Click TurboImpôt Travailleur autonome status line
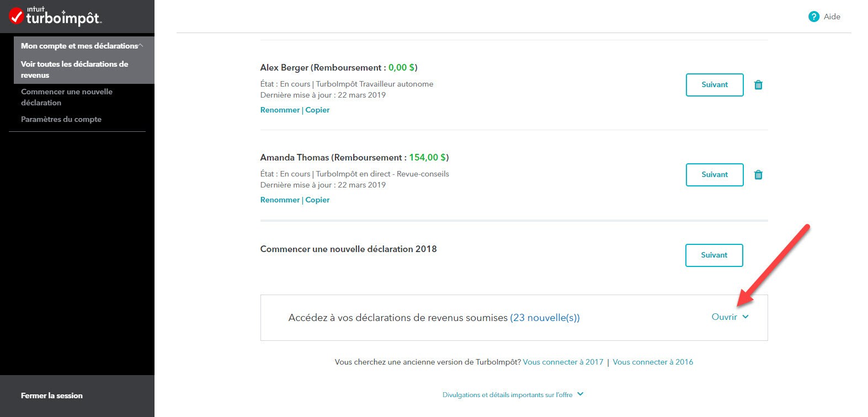 [x=375, y=84]
